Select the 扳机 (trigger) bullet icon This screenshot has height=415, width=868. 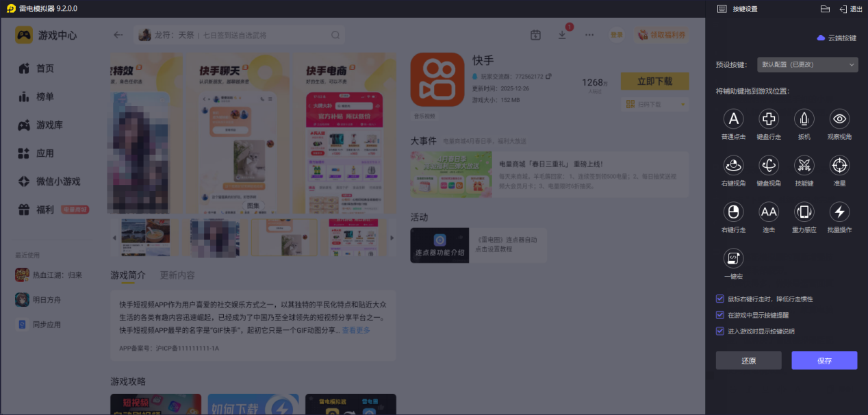tap(804, 119)
